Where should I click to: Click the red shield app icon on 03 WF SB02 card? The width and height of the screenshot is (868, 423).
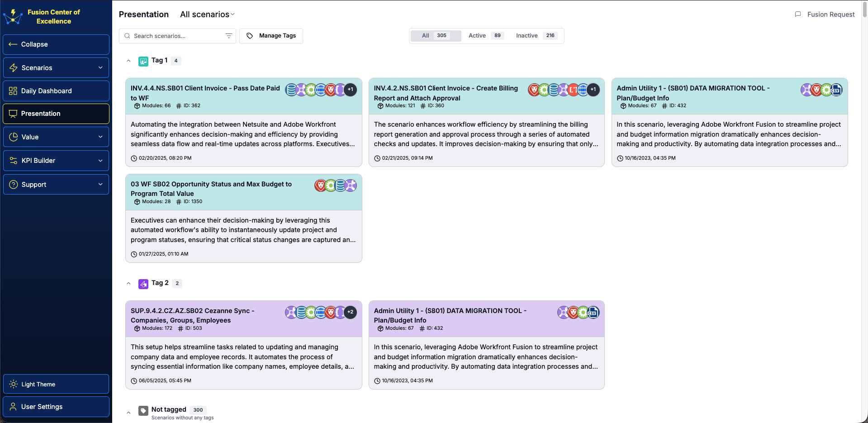pos(321,185)
